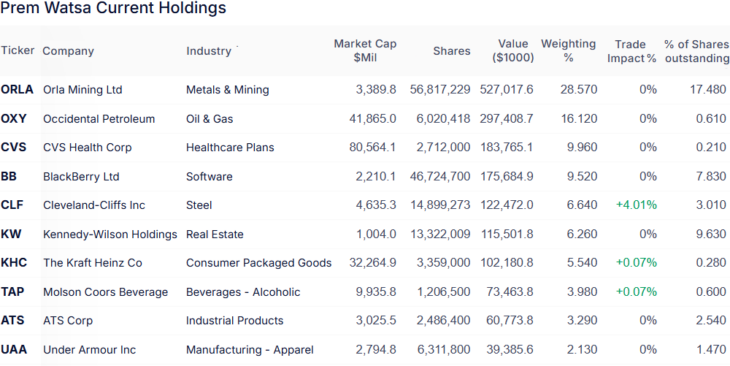The width and height of the screenshot is (730, 366).
Task: Sort by Weighting % column header
Action: pyautogui.click(x=568, y=51)
